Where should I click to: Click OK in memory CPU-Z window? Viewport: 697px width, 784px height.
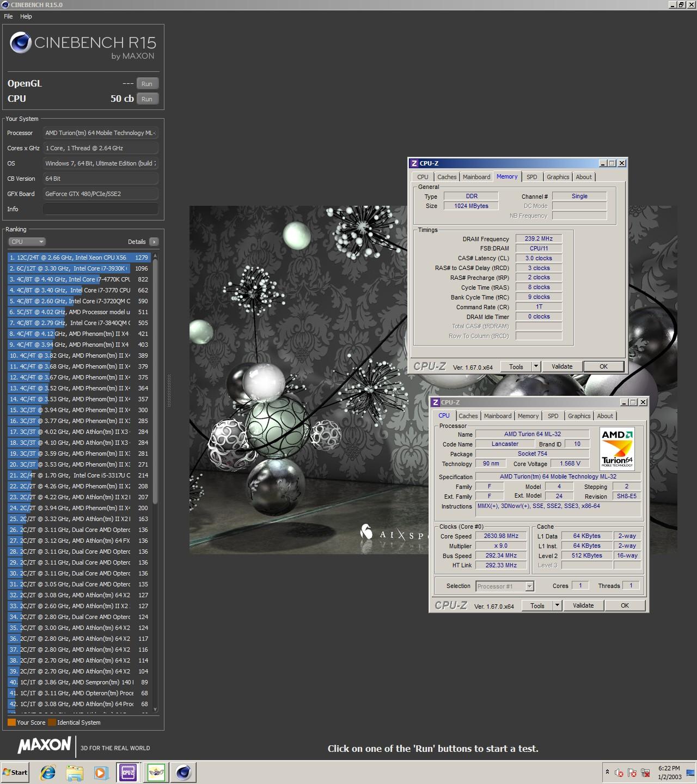[x=603, y=367]
